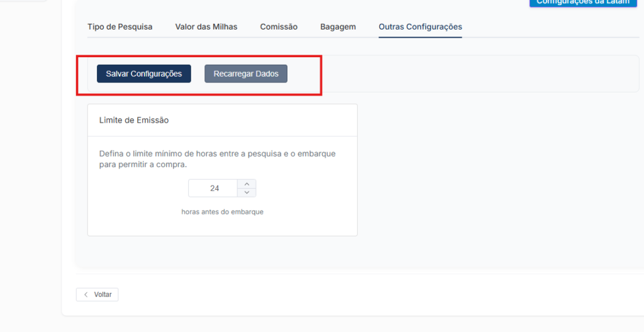Viewport: 644px width, 332px height.
Task: Click the Recarregar Dados button
Action: click(246, 74)
